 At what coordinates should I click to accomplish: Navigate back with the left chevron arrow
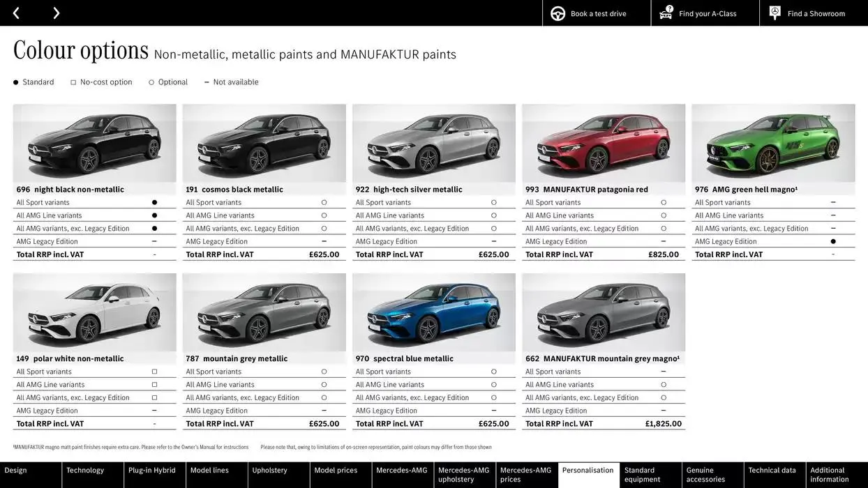coord(17,13)
